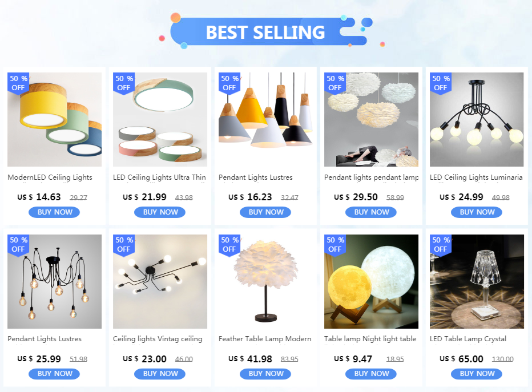Open the LED Table Lamp Crystal title link
The height and width of the screenshot is (392, 532).
(468, 339)
